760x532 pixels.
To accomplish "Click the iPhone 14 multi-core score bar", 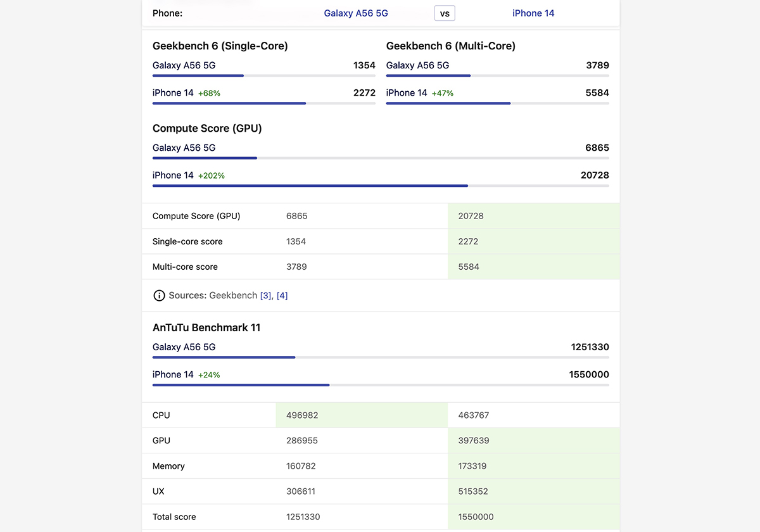I will (x=498, y=103).
